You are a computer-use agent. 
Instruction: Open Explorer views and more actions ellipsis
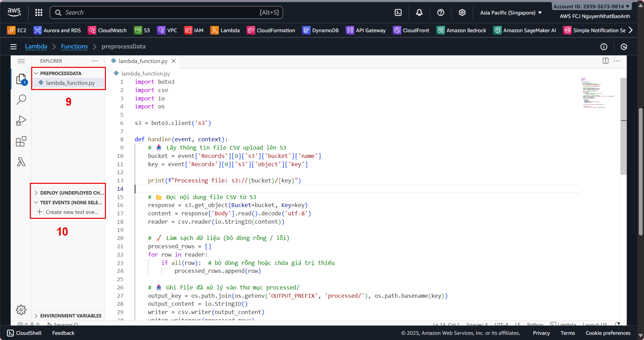95,61
